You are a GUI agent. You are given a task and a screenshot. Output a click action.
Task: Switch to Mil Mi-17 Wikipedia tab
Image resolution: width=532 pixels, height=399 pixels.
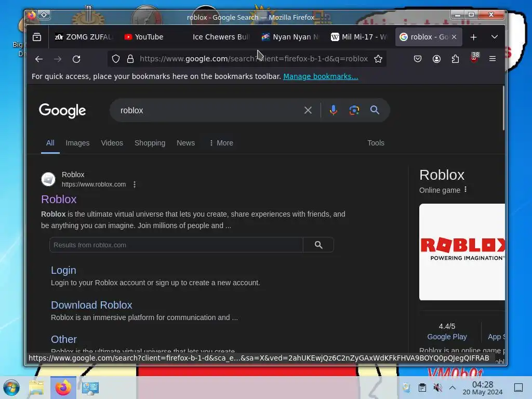click(x=359, y=37)
